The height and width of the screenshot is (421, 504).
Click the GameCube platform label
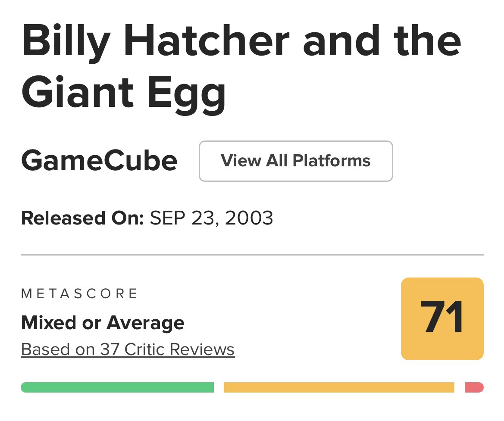pyautogui.click(x=99, y=161)
